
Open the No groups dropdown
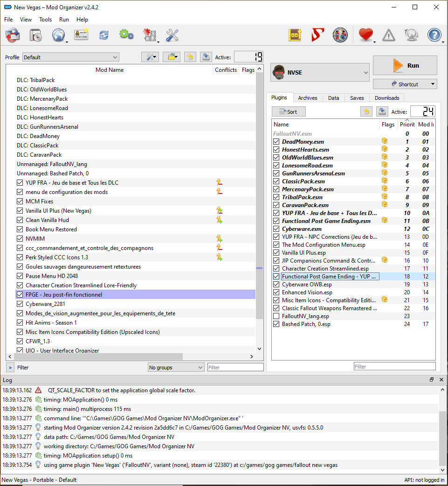(176, 367)
